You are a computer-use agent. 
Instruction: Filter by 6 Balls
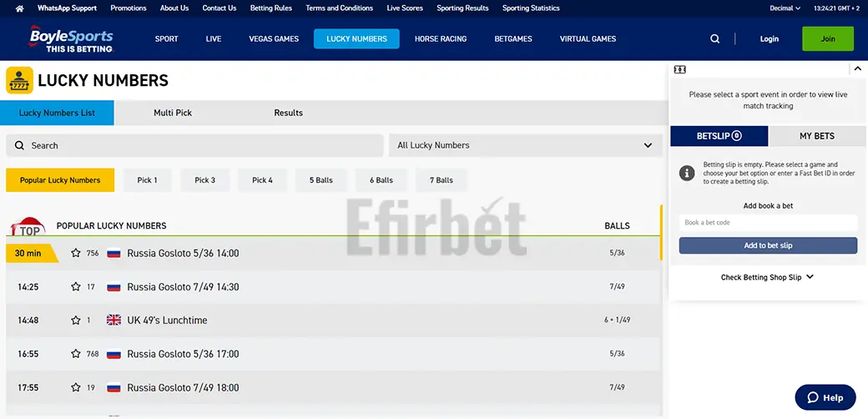[381, 180]
